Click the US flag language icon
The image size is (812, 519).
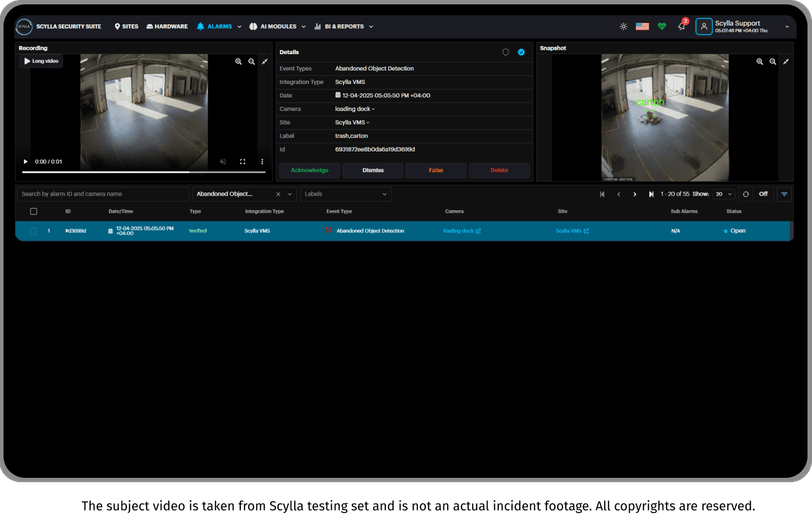[642, 26]
